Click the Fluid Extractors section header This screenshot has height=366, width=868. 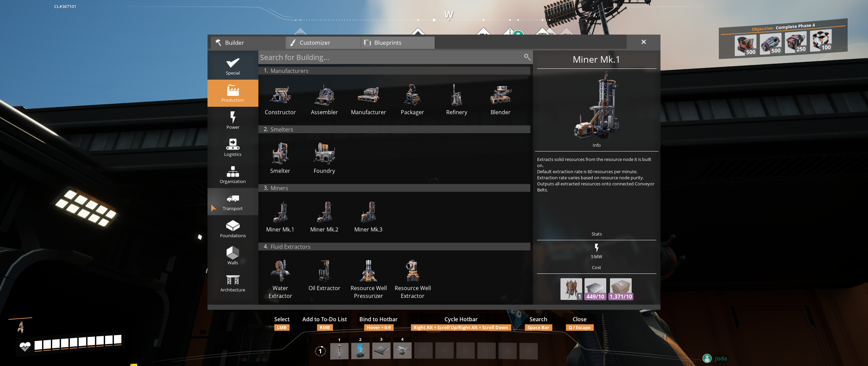[x=394, y=246]
